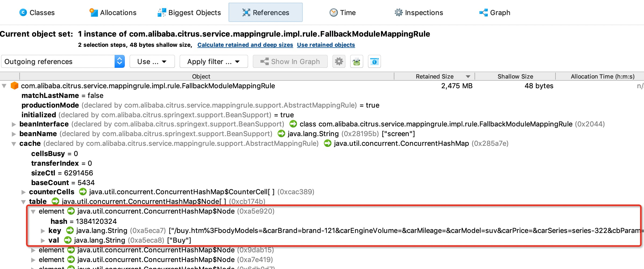Click the Shallow Size column header
This screenshot has height=269, width=644.
pyautogui.click(x=515, y=76)
